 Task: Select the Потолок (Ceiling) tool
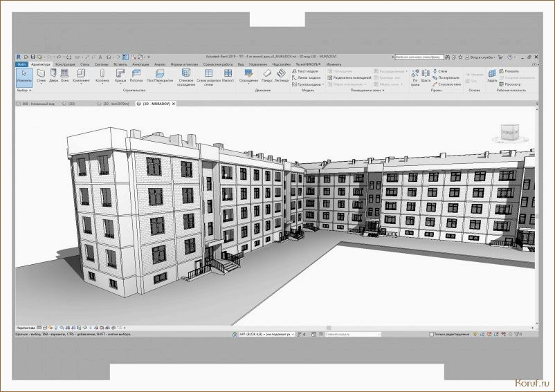[136, 75]
